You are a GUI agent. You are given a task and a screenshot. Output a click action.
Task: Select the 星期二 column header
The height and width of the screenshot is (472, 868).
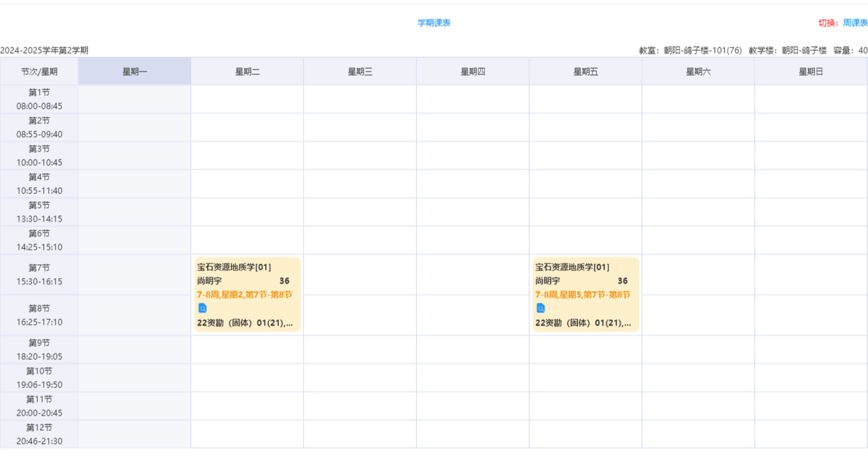click(247, 72)
